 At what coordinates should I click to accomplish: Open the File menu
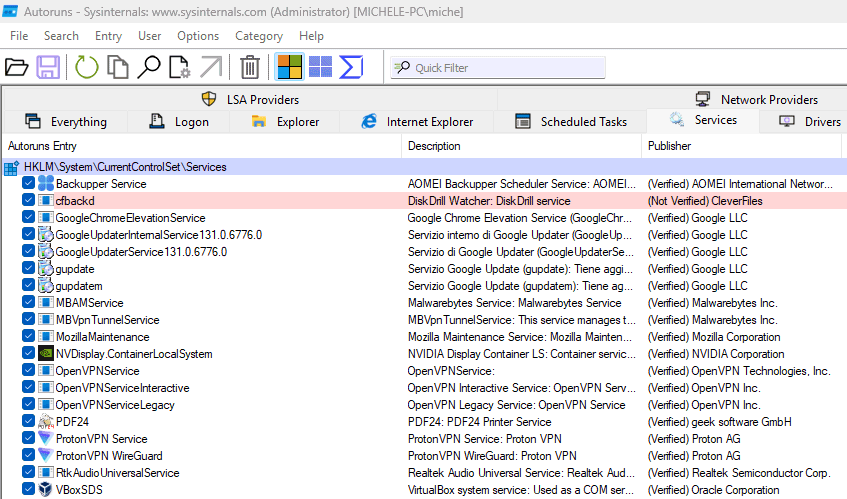[19, 36]
